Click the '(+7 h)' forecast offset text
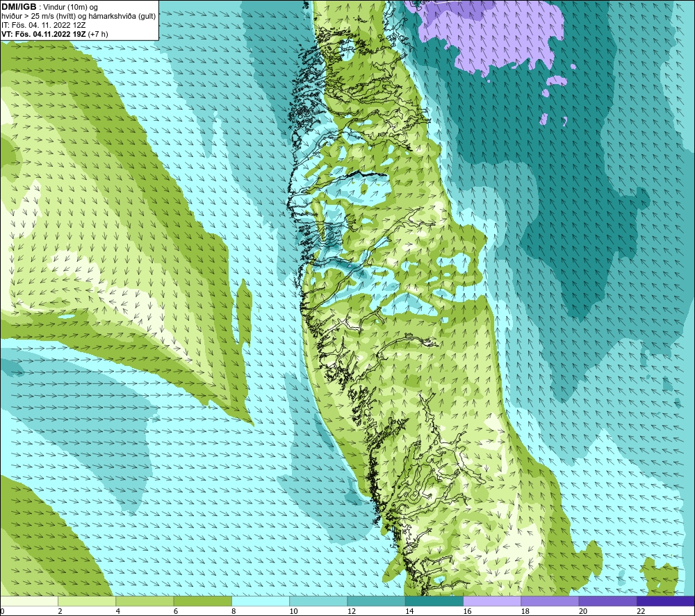This screenshot has height=616, width=695. point(98,34)
